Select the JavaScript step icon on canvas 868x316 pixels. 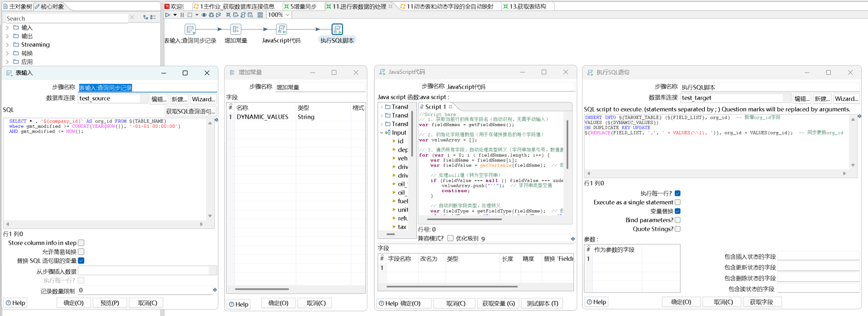point(281,29)
